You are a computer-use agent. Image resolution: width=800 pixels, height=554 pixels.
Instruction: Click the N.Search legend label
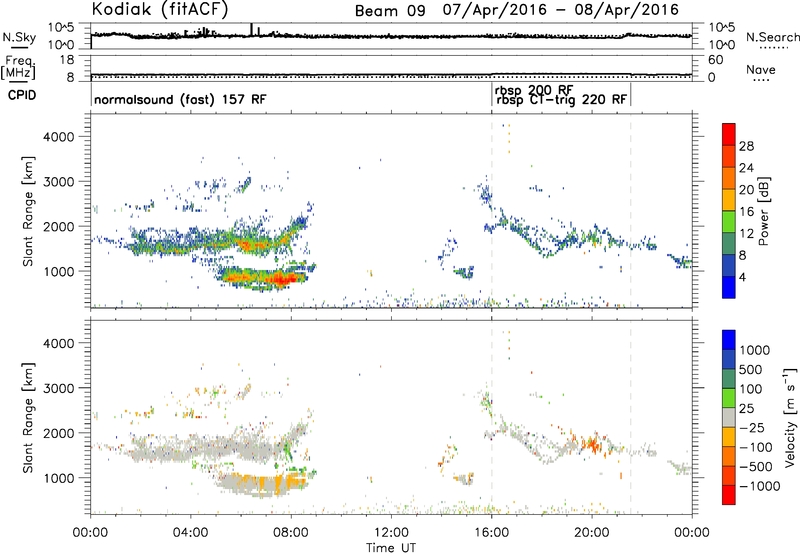point(772,37)
